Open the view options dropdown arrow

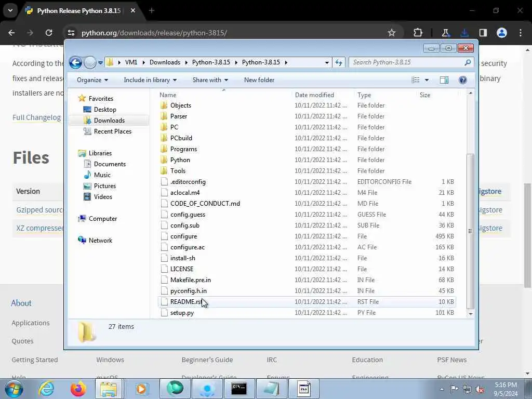click(x=427, y=80)
